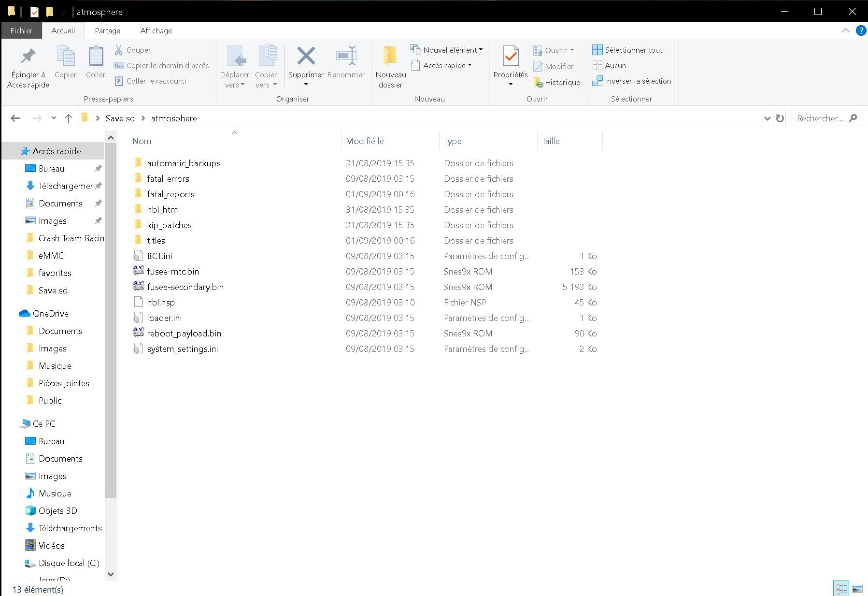Show recent locations dropdown

(54, 118)
